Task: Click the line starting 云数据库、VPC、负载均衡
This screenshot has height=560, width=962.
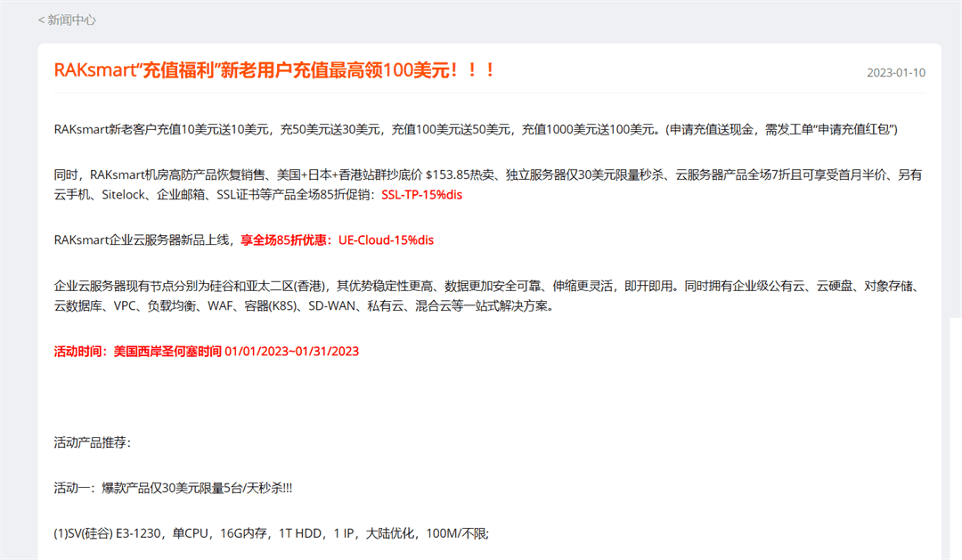Action: [x=304, y=306]
